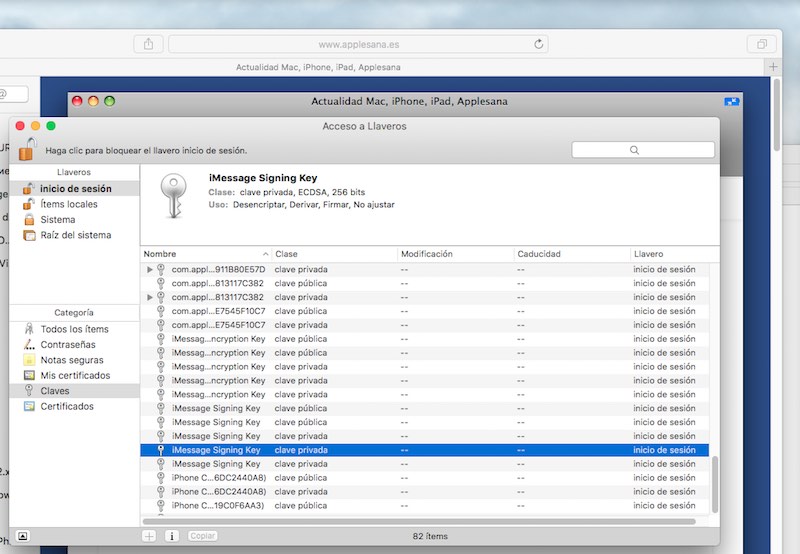Select the 'Claves' category
The height and width of the screenshot is (554, 800).
tap(74, 391)
